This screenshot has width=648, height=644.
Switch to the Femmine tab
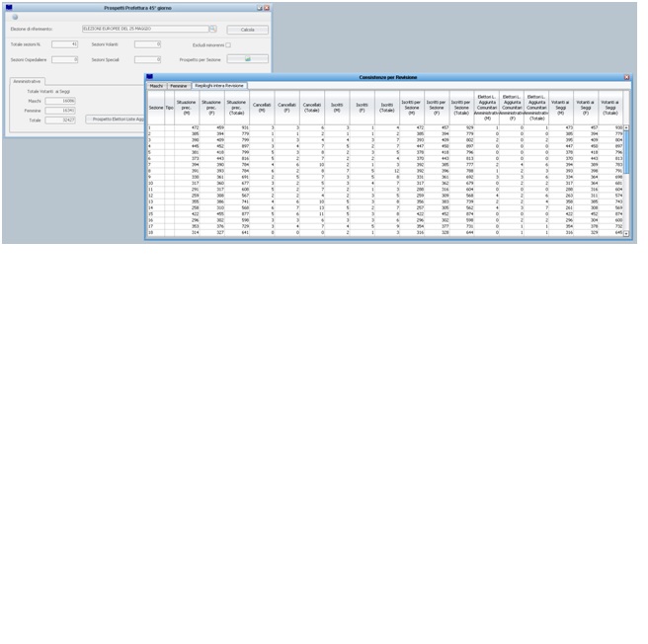point(179,86)
